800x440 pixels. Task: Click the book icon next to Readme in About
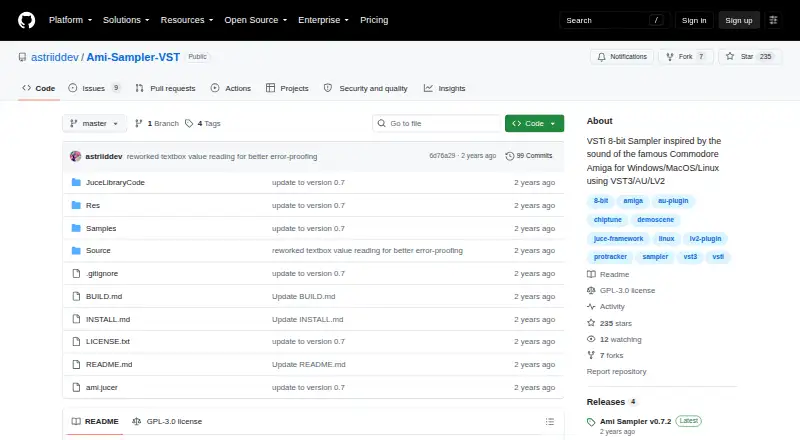pyautogui.click(x=591, y=274)
